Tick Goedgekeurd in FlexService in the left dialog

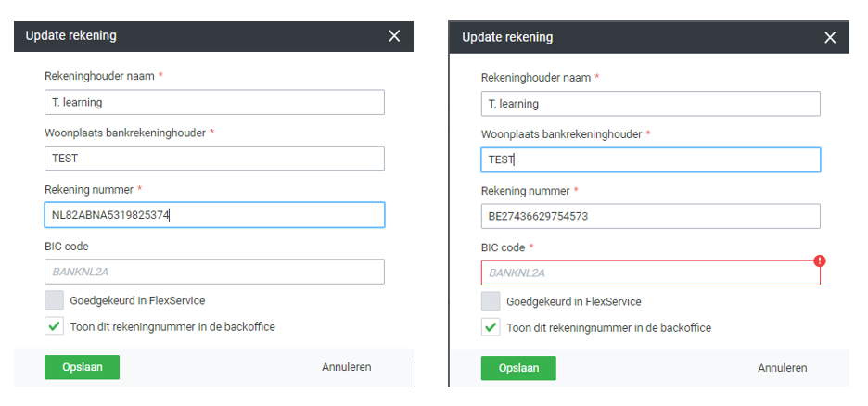(55, 300)
